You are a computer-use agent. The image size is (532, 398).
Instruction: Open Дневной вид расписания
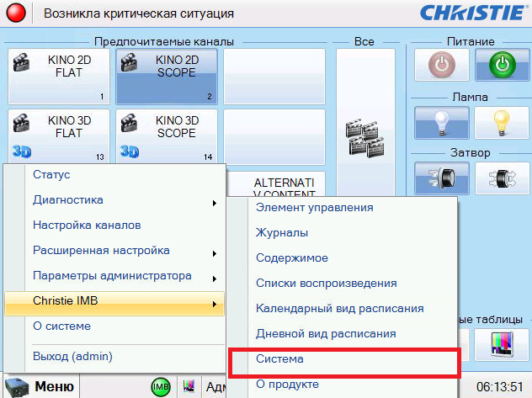(x=342, y=333)
